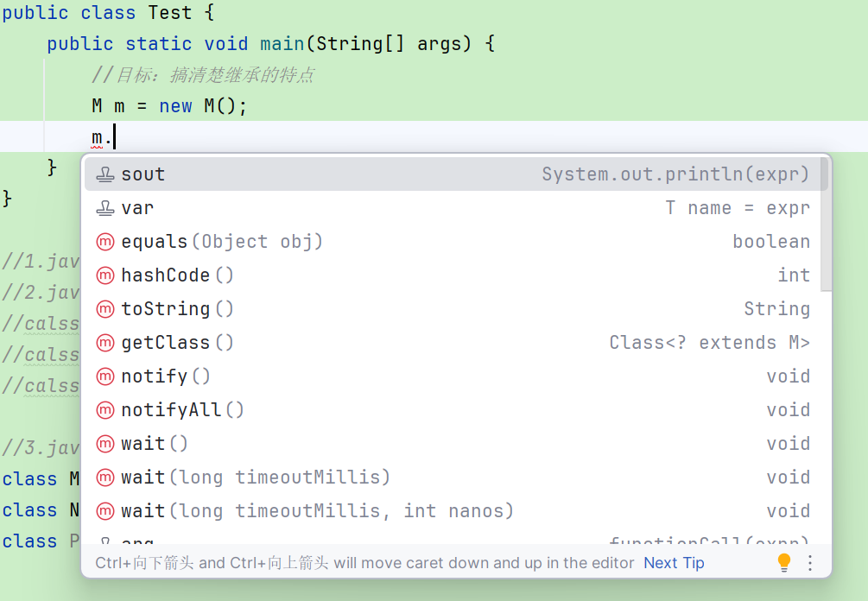Screen dimensions: 868x601
Task: Open the Next Tip link
Action: [674, 563]
